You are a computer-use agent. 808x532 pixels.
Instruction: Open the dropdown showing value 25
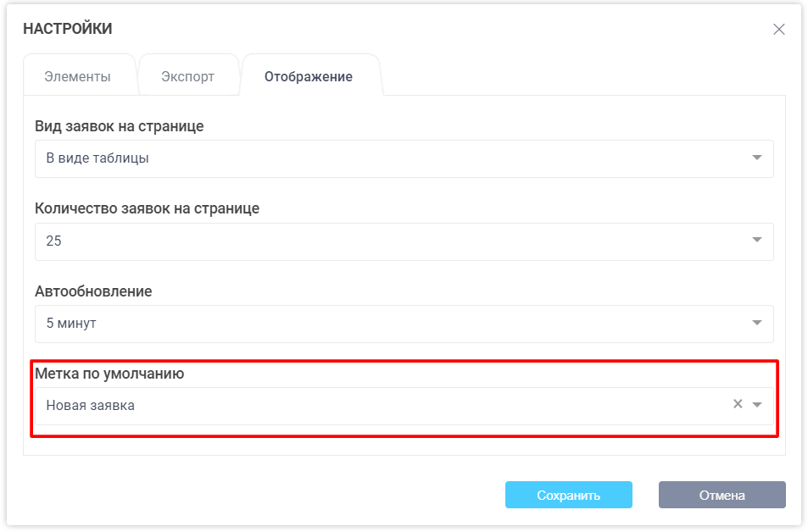(390, 241)
